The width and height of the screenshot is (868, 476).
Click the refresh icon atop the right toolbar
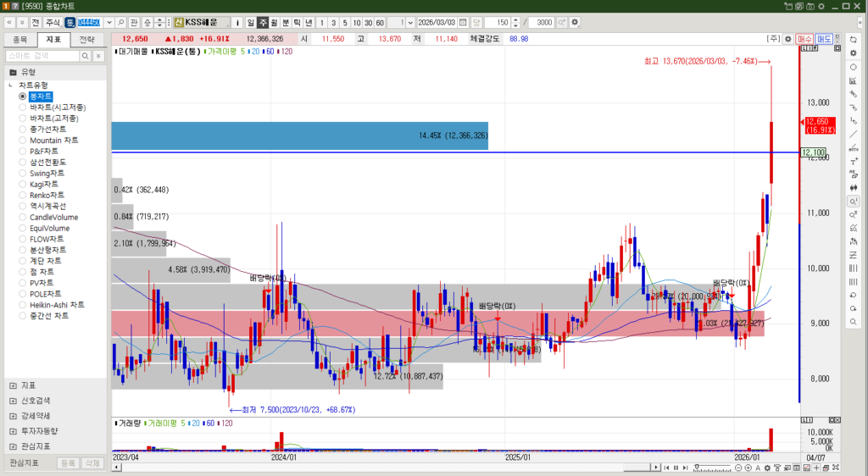853,39
